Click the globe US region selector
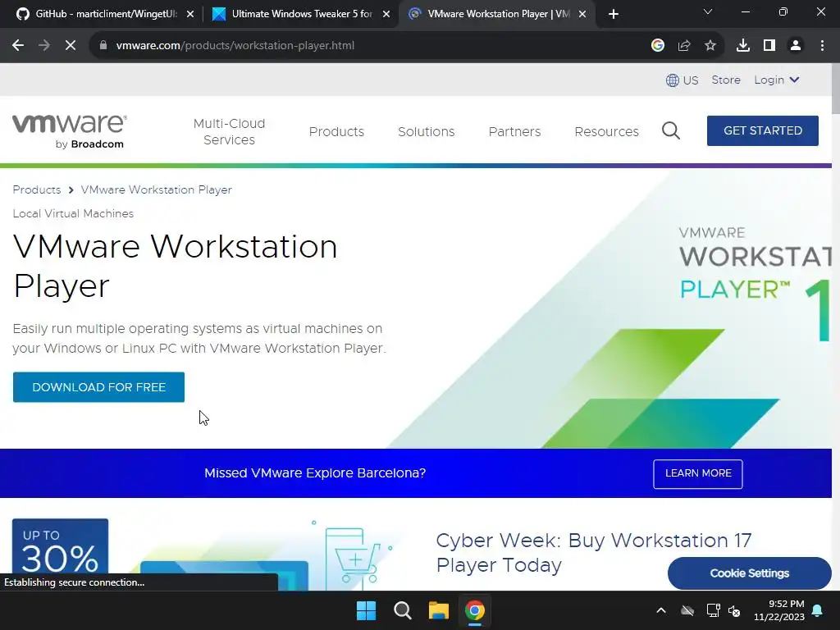 pos(682,80)
